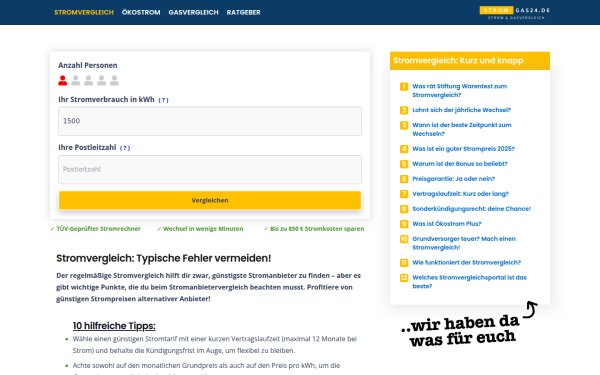The image size is (600, 375).
Task: Select one person household icon
Action: (63, 80)
